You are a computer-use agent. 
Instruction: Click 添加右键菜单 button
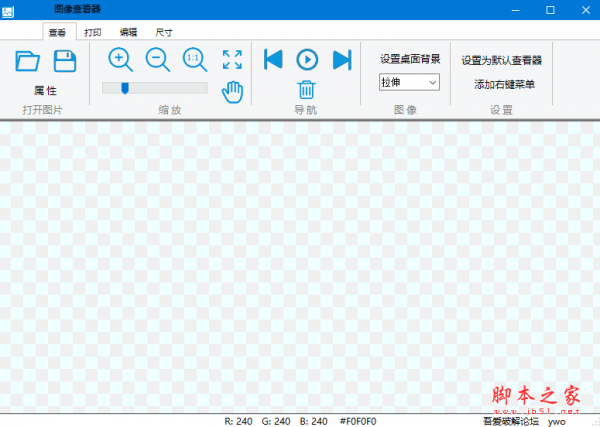pos(504,84)
